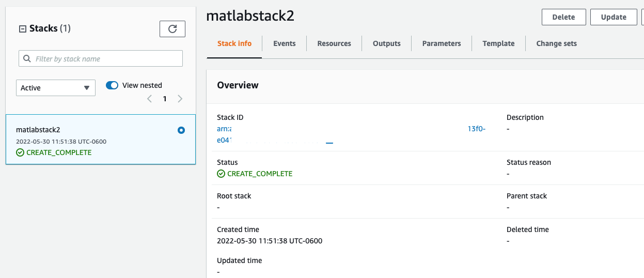Toggle the View nested switch
Viewport: 644px width, 278px height.
point(112,85)
